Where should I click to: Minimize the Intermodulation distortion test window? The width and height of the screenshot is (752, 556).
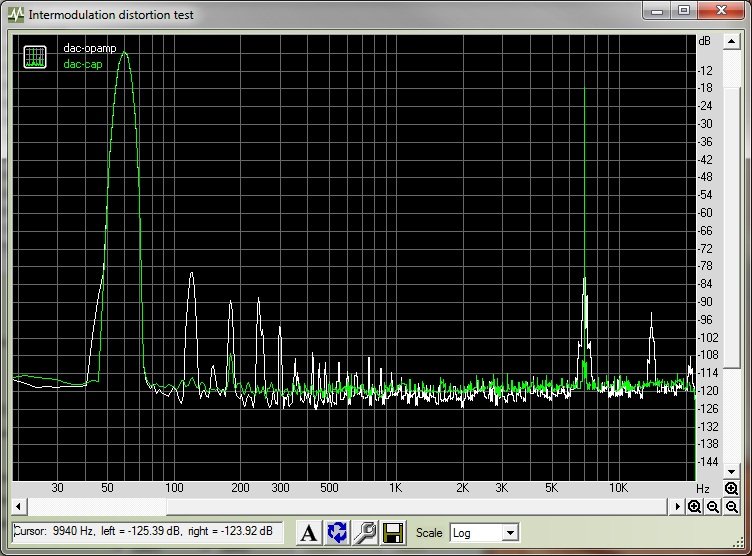(658, 12)
